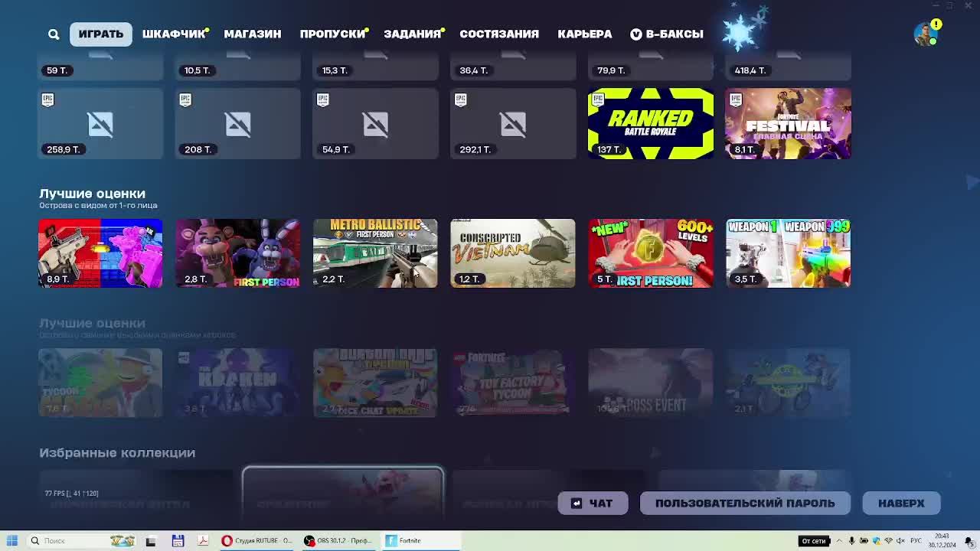Click the Windows taskbar Поиск search field
980x551 pixels.
[x=80, y=540]
